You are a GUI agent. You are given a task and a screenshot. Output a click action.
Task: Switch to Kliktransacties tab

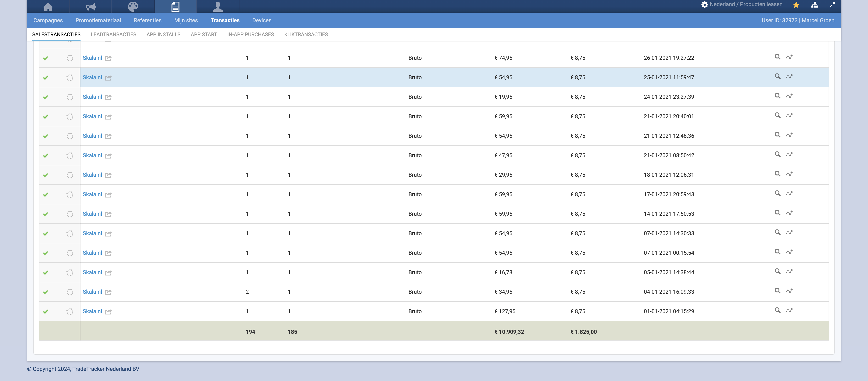coord(306,34)
